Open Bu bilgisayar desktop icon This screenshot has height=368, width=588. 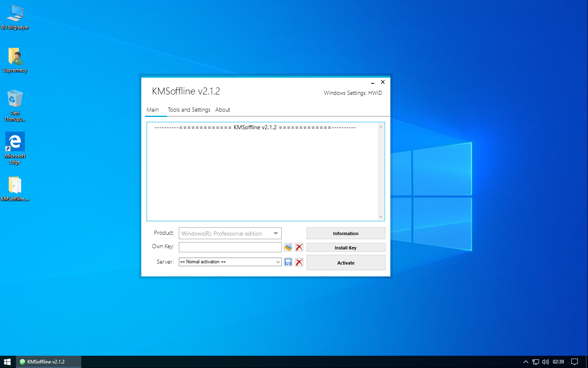pyautogui.click(x=15, y=17)
